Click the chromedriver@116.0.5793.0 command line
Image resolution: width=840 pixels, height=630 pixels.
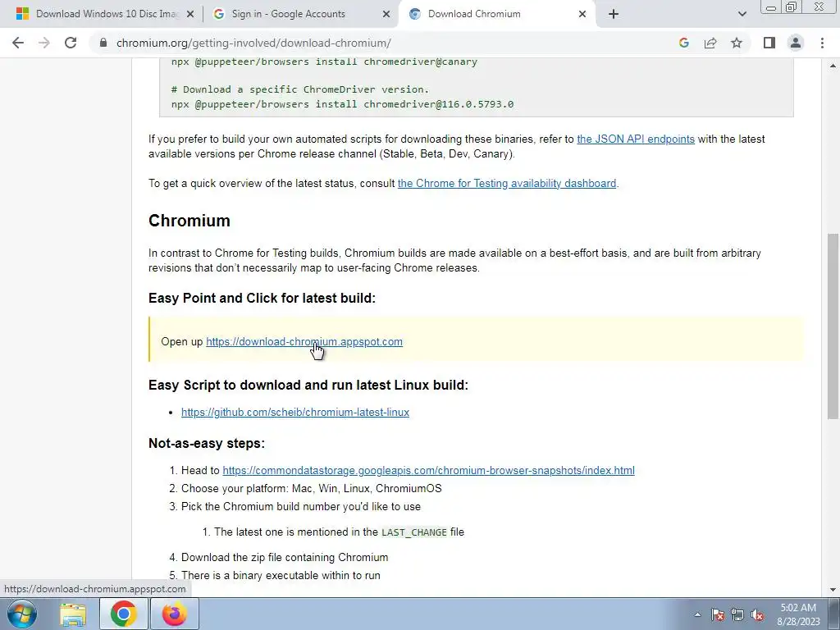tap(342, 104)
